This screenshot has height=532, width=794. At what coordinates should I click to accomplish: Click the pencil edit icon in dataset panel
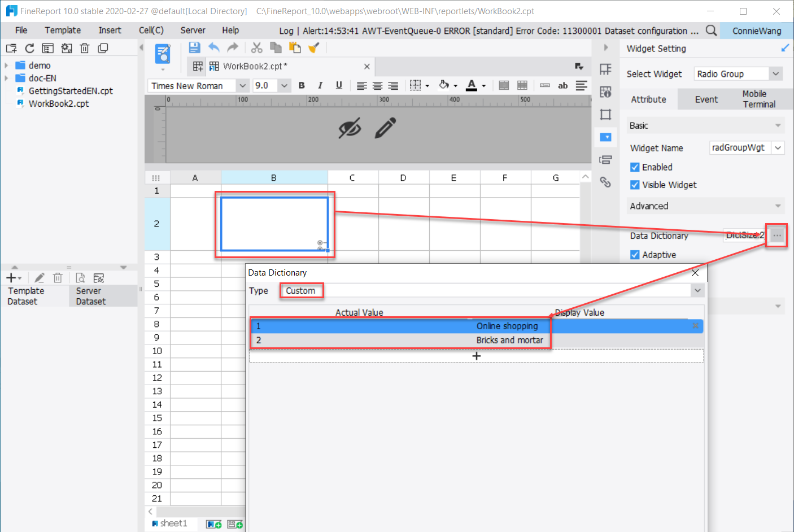[x=39, y=277]
